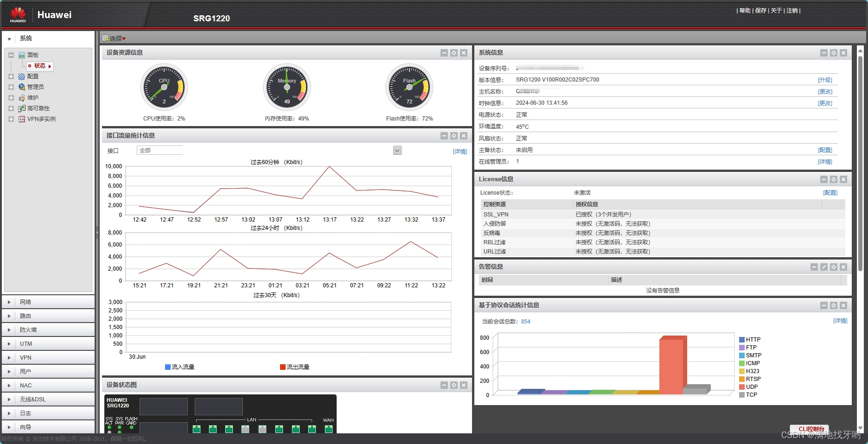Click the 面板 panel icon in the tree
Image resolution: width=868 pixels, height=444 pixels.
click(21, 55)
